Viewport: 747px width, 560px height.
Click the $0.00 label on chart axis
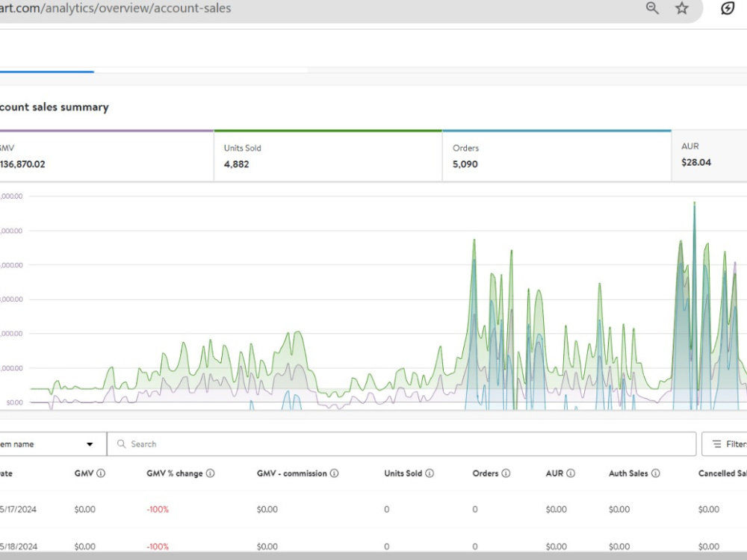click(14, 402)
